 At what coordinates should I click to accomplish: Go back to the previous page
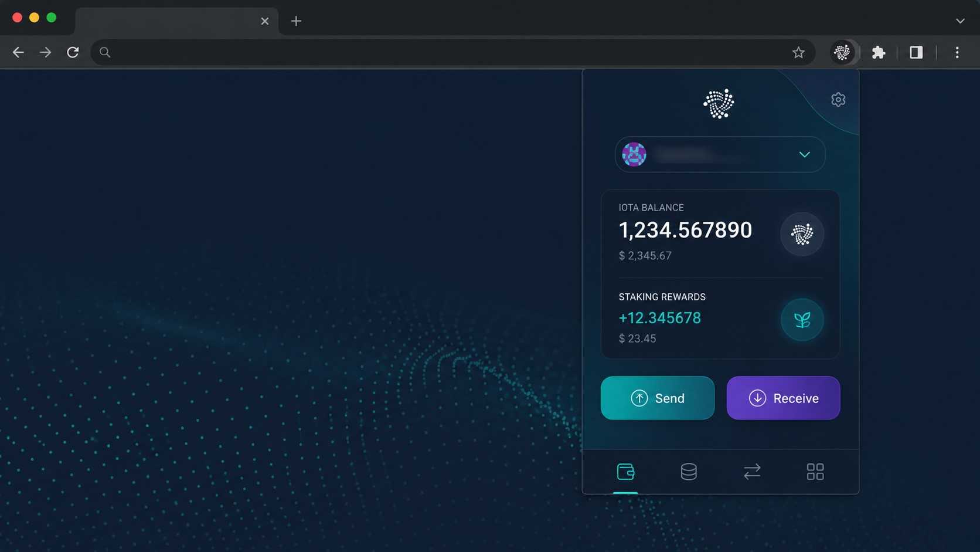[x=18, y=52]
